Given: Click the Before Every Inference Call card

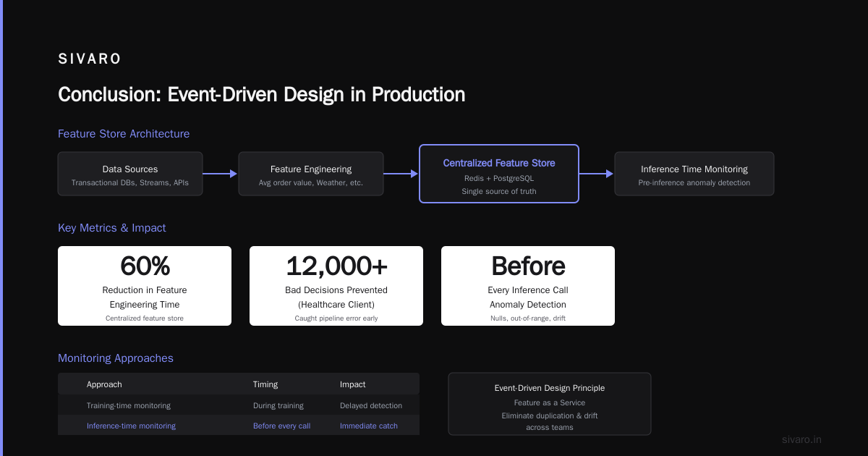Looking at the screenshot, I should 528,286.
